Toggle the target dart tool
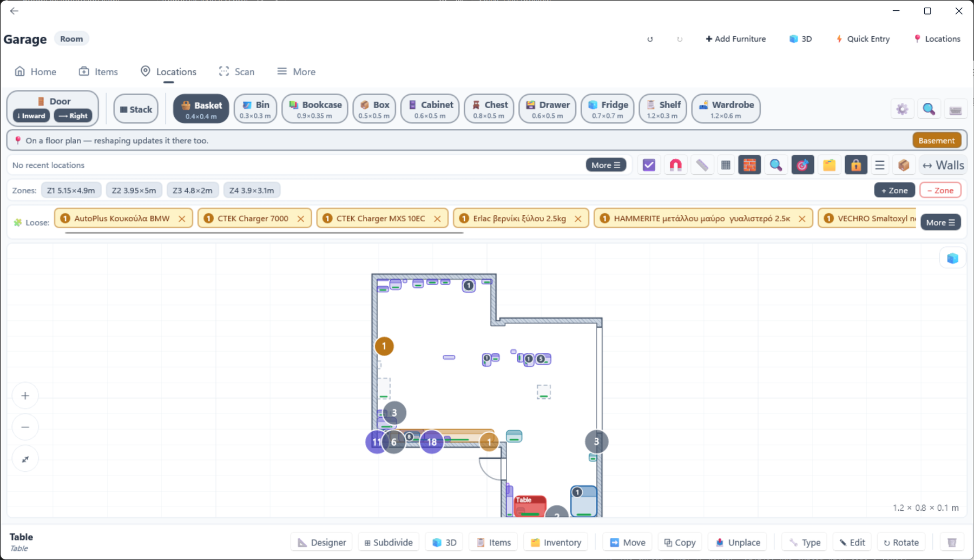 click(802, 165)
